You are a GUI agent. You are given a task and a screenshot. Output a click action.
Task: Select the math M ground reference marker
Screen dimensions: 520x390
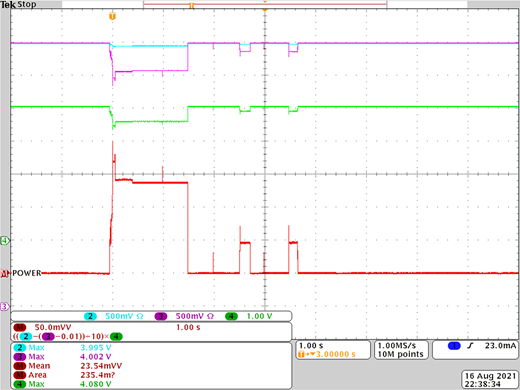click(x=4, y=273)
